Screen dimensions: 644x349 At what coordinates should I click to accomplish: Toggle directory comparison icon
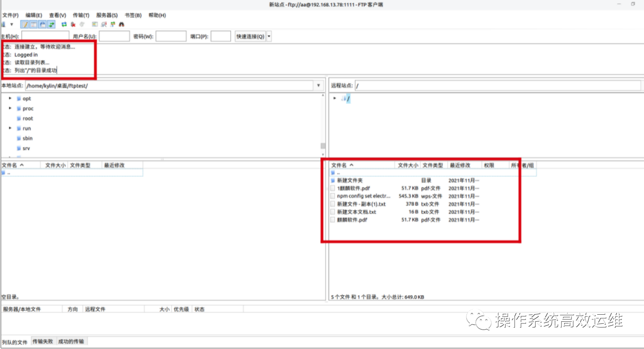click(x=104, y=24)
